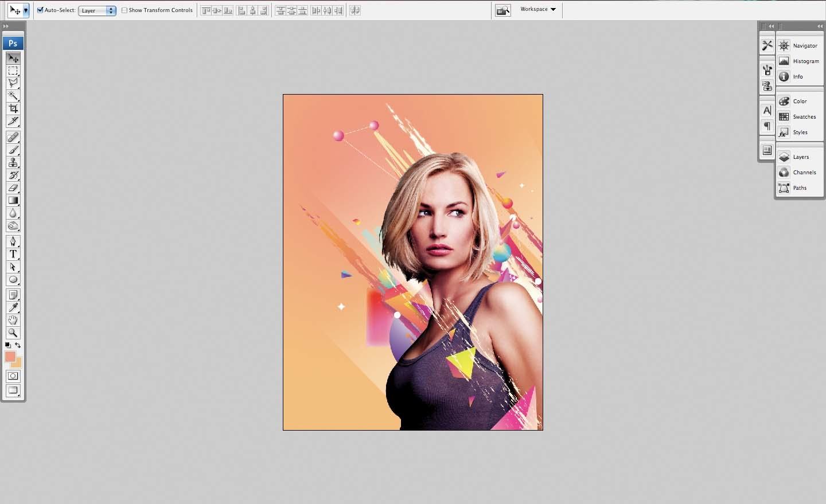The width and height of the screenshot is (826, 504).
Task: Open the Histogram panel
Action: click(x=800, y=61)
